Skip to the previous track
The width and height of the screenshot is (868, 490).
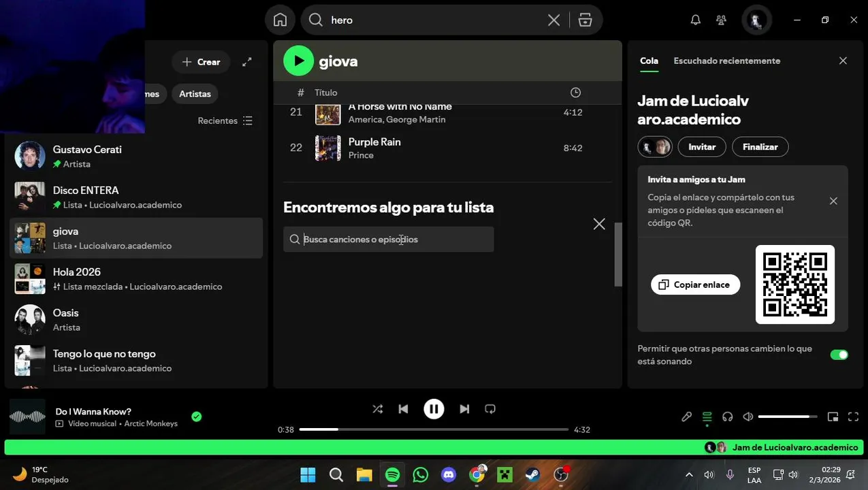[x=403, y=409]
